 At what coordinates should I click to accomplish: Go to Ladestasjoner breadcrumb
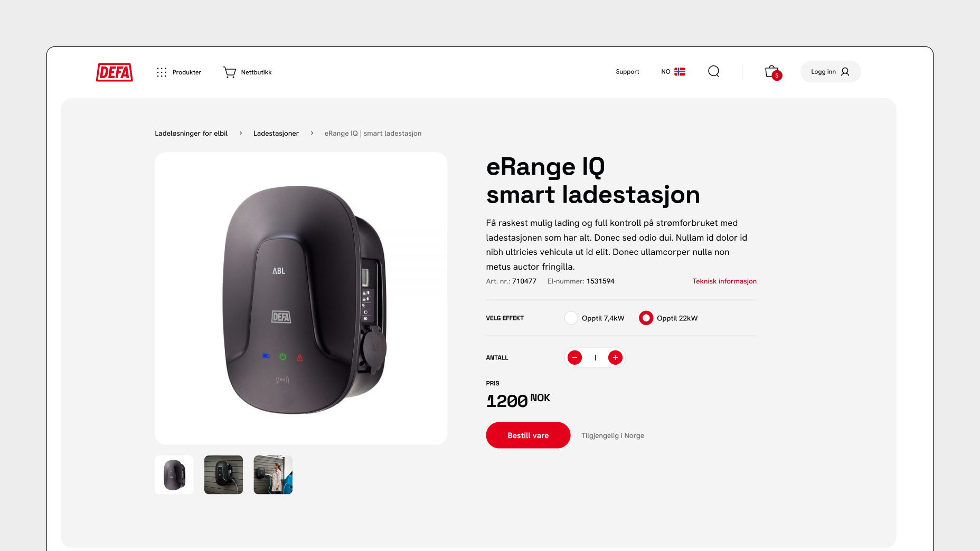pyautogui.click(x=276, y=134)
